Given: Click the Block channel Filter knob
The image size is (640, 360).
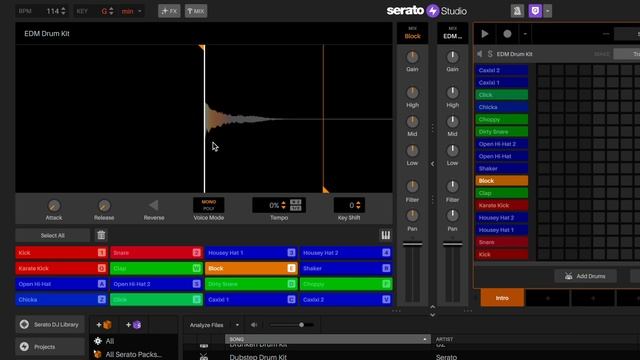Looking at the screenshot, I should pos(412,187).
